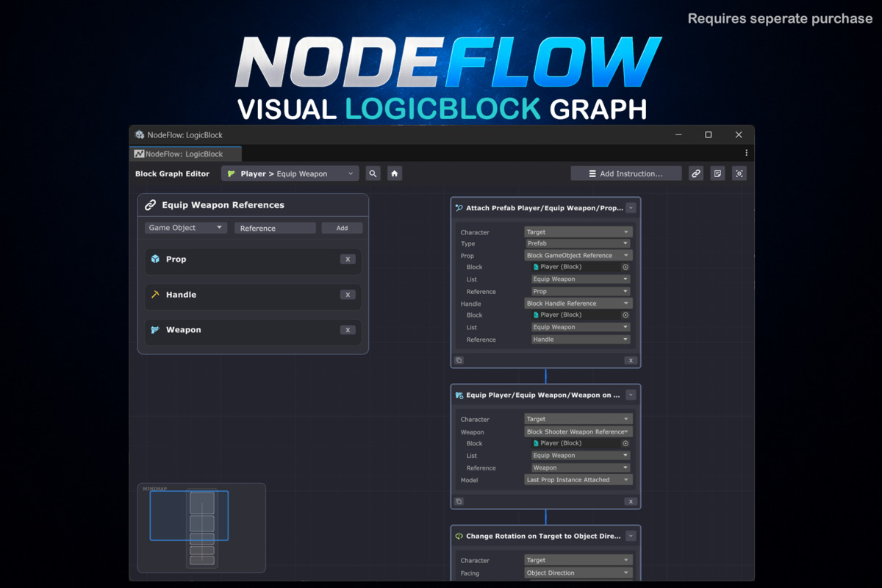
Task: Click chain icon in Equip Weapon References header
Action: 150,205
